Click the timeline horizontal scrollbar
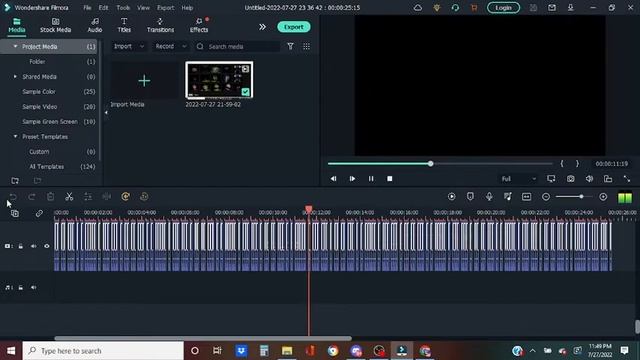The width and height of the screenshot is (640, 360). (203, 338)
